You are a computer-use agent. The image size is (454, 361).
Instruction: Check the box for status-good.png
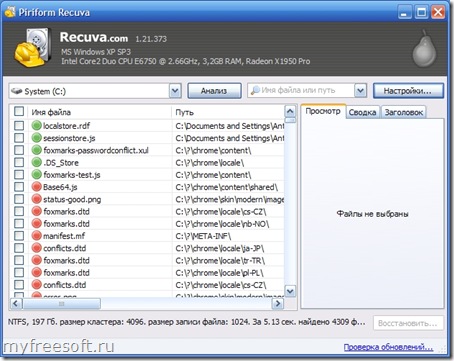[19, 199]
